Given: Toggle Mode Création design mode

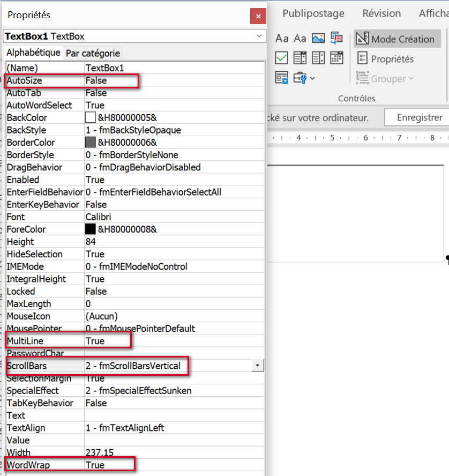Looking at the screenshot, I should point(397,39).
